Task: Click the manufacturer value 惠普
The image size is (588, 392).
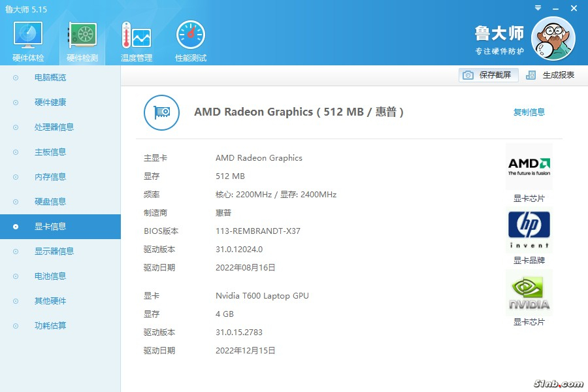Action: [223, 213]
